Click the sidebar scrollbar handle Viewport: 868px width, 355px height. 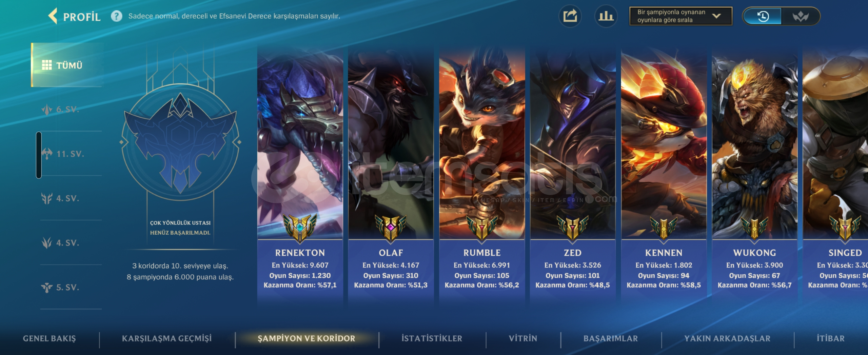coord(39,155)
